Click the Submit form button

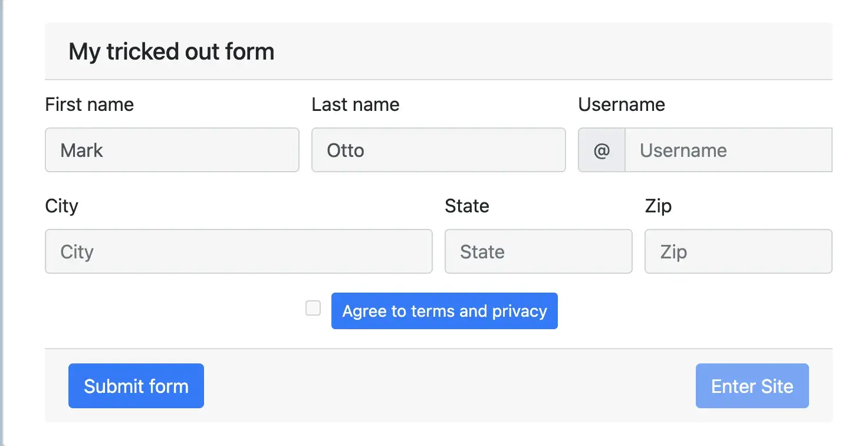136,386
